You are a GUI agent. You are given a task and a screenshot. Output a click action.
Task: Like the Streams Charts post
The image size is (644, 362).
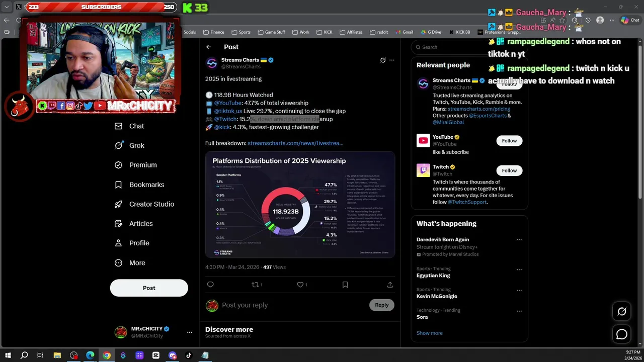click(x=300, y=285)
